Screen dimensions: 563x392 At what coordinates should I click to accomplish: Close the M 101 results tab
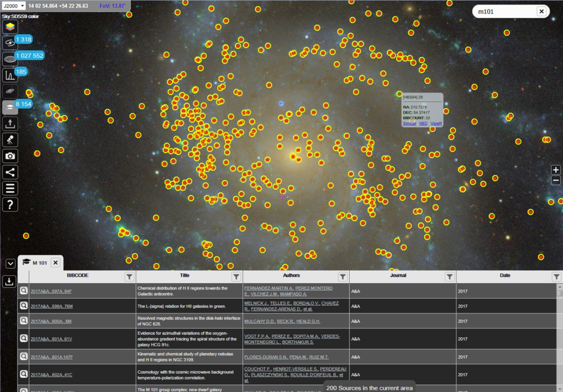[x=55, y=262]
